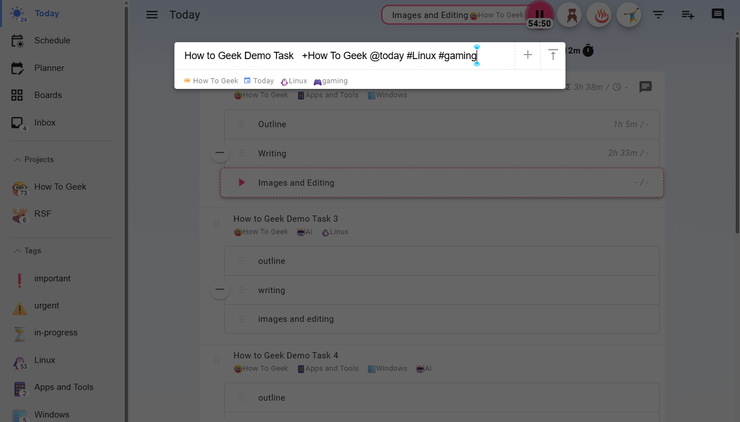Click the Linux tag on Demo Task 3
The height and width of the screenshot is (422, 740).
(335, 232)
